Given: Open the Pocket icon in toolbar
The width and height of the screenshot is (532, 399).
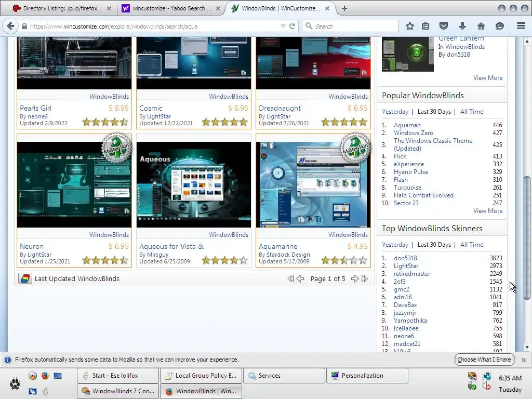Looking at the screenshot, I should pyautogui.click(x=444, y=26).
